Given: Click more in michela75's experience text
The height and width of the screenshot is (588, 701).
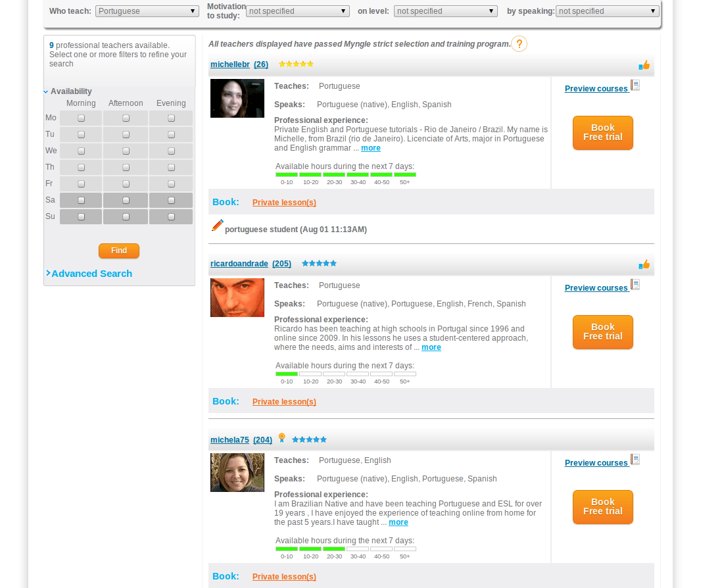Looking at the screenshot, I should [399, 522].
